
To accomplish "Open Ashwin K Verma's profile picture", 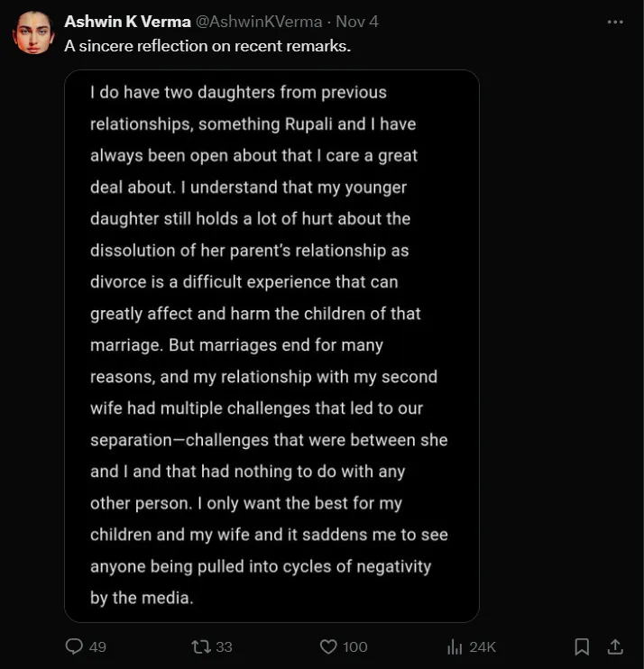I will point(33,33).
